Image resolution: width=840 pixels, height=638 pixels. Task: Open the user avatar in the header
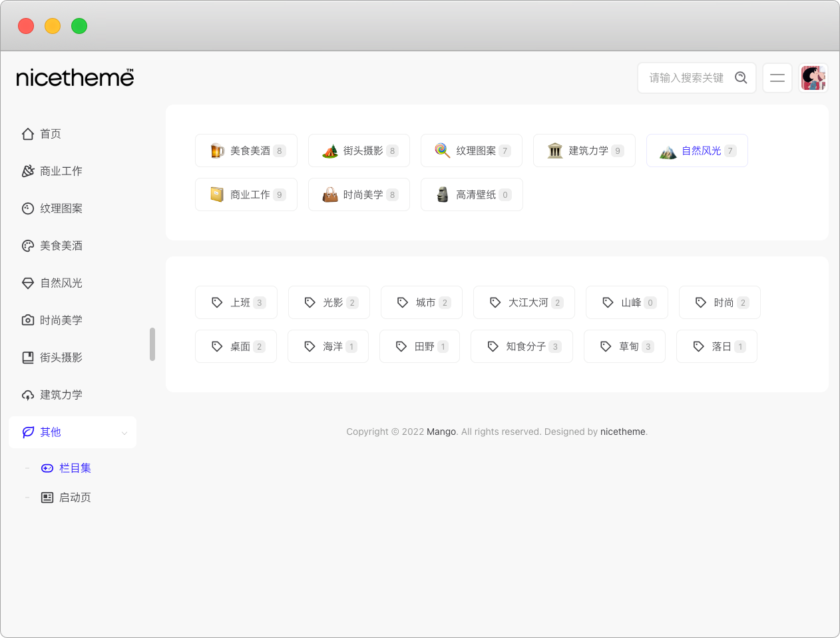click(x=813, y=78)
